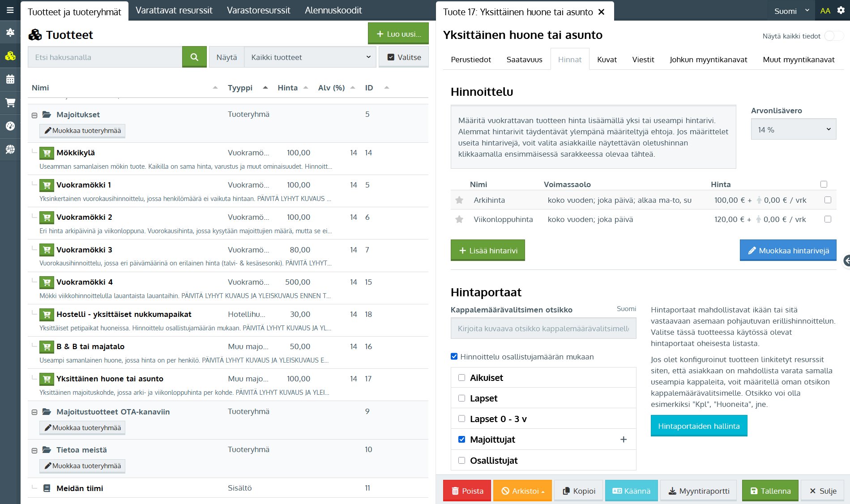
Task: Click the Etsi hakusanalla search field
Action: 105,57
